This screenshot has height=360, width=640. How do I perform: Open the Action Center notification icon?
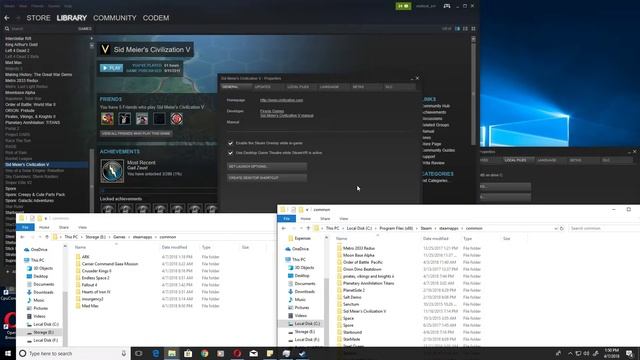(629, 353)
